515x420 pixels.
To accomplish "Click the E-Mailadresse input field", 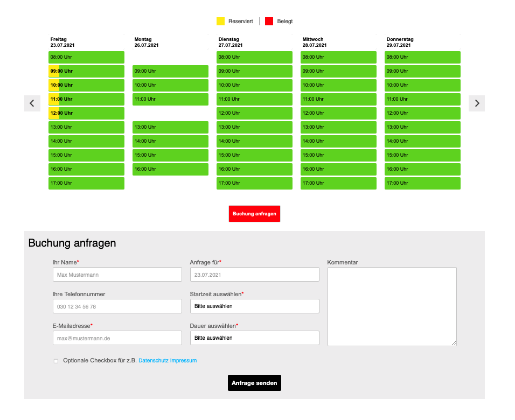I will (x=117, y=338).
